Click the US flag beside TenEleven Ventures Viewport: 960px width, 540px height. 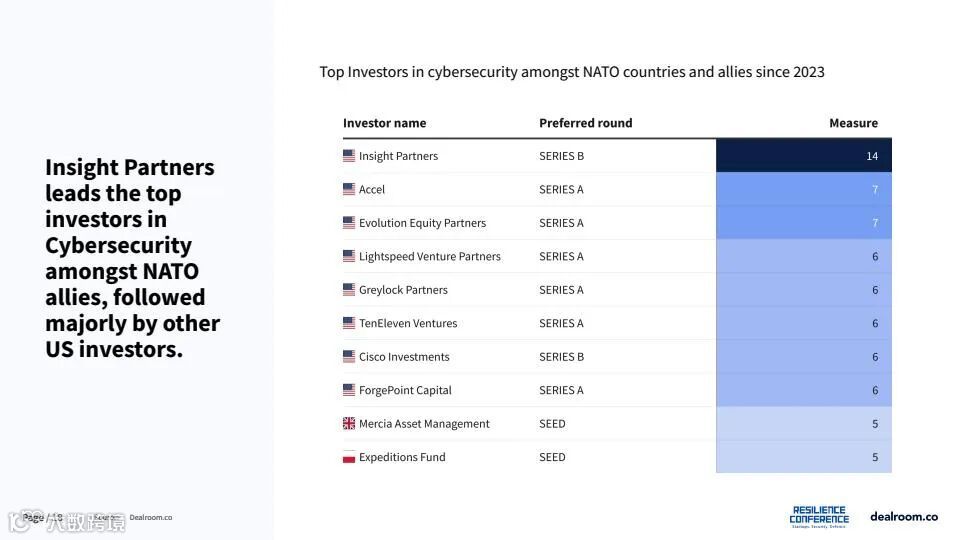point(349,323)
